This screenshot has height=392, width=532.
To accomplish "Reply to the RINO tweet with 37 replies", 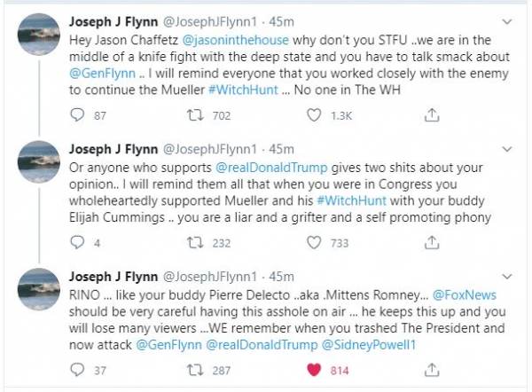I will 77,370.
